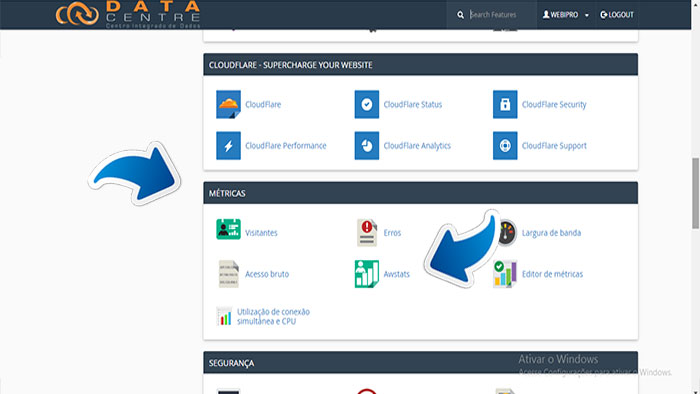This screenshot has width=700, height=394.
Task: Collapse the CloudFlare section header
Action: (x=421, y=65)
